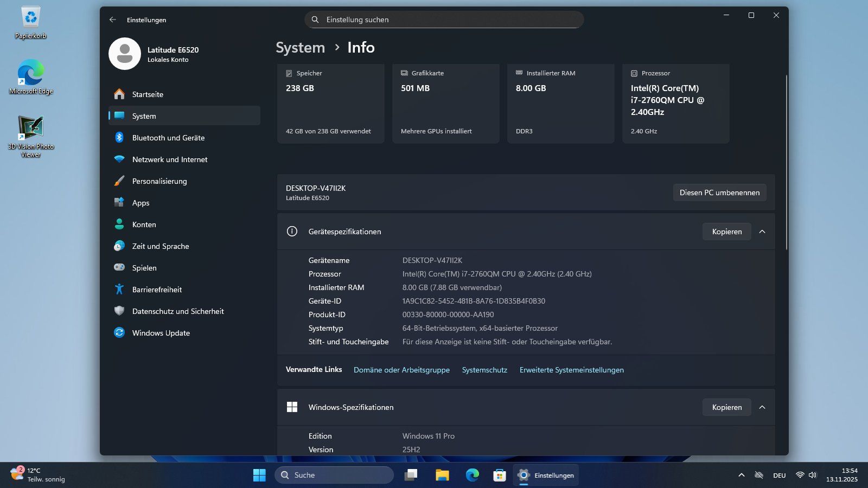Click the Konten person icon
This screenshot has height=488, width=868.
click(119, 224)
